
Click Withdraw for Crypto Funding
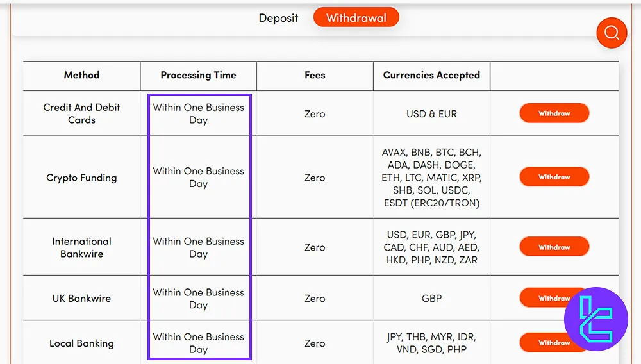pyautogui.click(x=554, y=177)
